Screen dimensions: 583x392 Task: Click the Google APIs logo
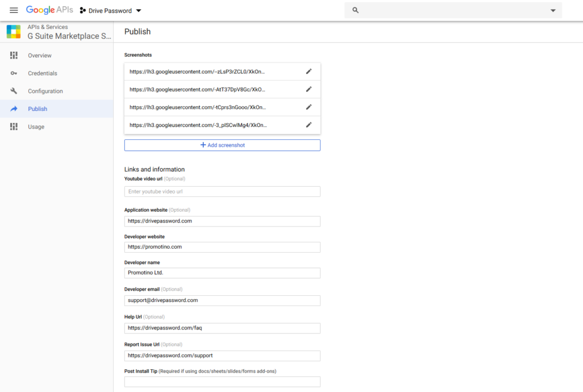[50, 10]
